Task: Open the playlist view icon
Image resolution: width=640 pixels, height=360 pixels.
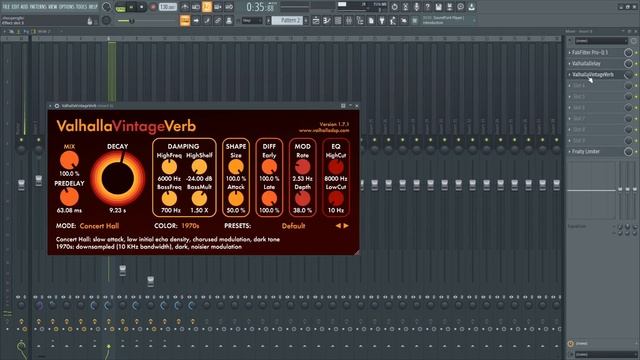Action: [316, 20]
